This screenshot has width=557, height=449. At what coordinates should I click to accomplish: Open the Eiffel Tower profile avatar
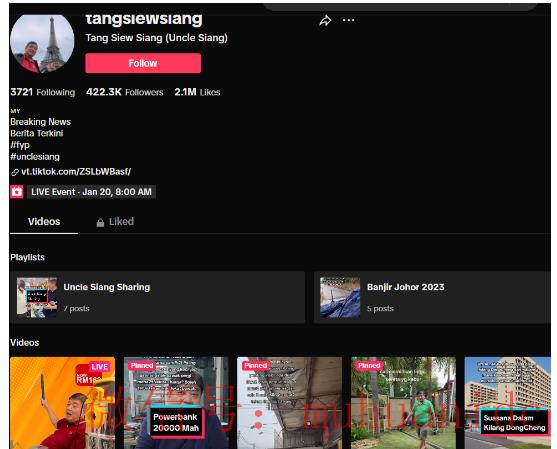coord(42,44)
